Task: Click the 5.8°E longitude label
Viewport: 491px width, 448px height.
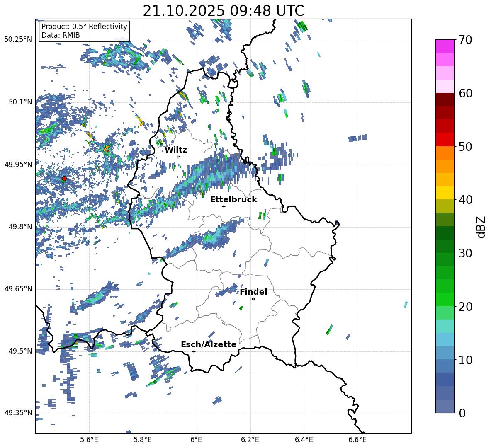Action: [x=143, y=440]
